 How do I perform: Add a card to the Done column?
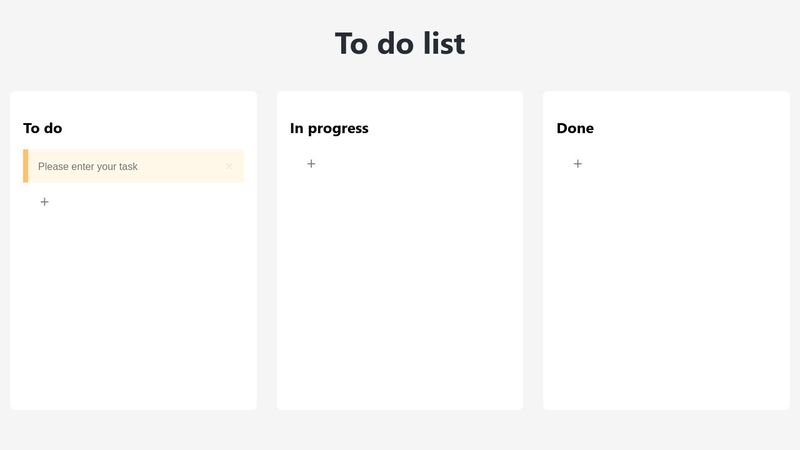578,164
